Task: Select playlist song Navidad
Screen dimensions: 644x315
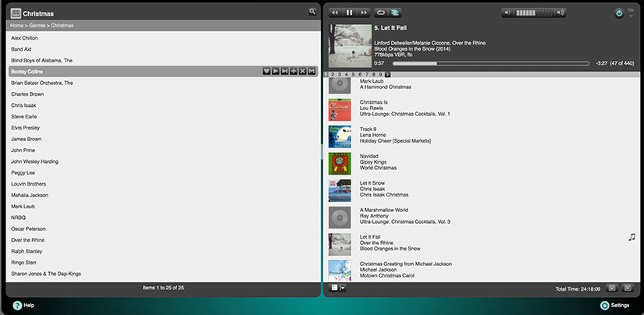Action: 369,156
